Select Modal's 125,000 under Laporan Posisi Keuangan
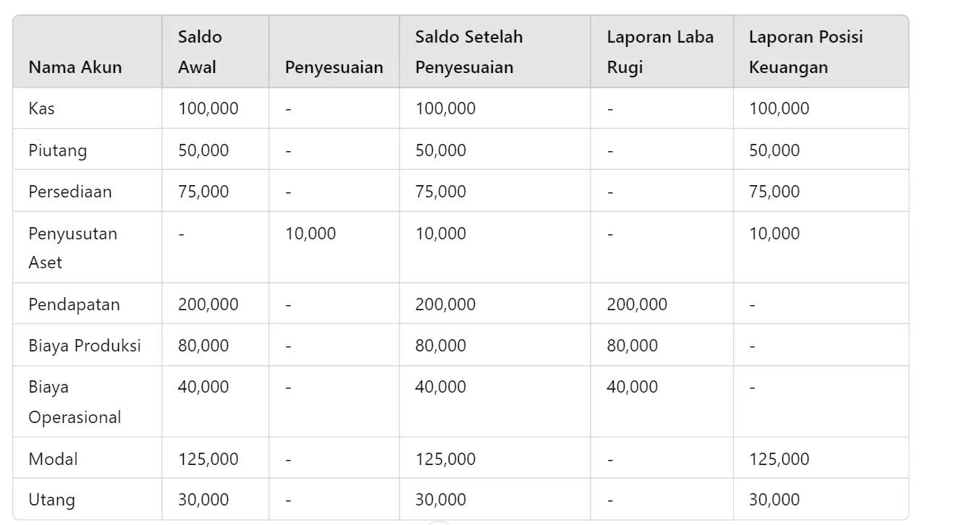This screenshot has width=980, height=525. [779, 459]
